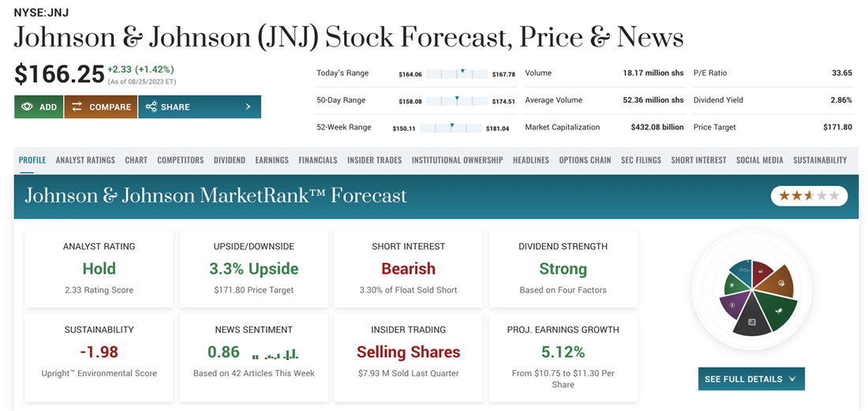Click the 52-Week Range slider bar
Viewport: 868px width, 411px height.
(x=451, y=128)
